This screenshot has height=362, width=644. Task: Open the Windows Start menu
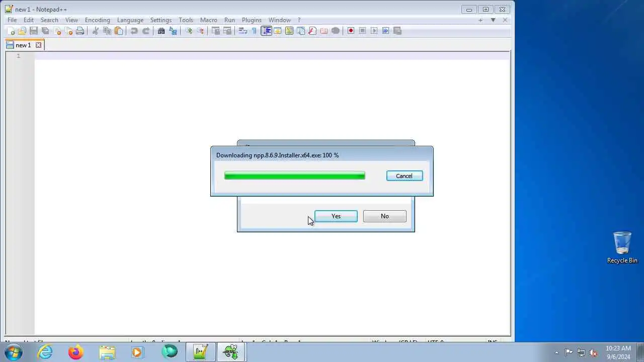pos(14,352)
